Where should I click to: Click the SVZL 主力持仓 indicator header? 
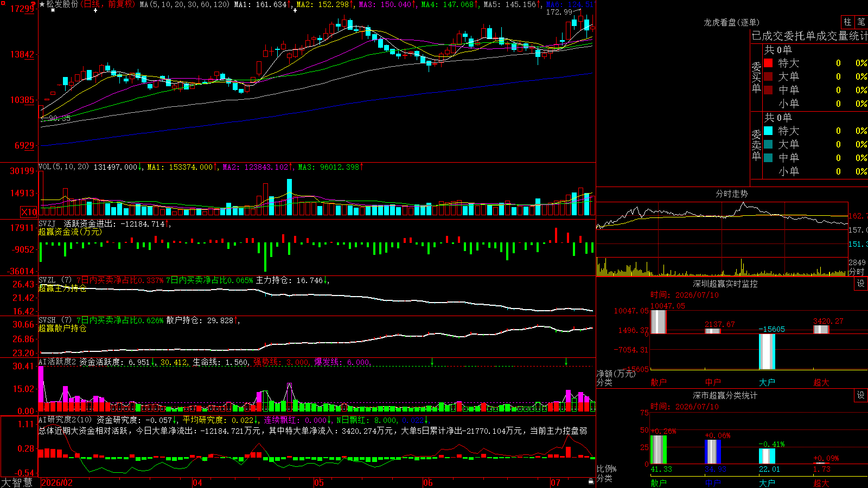183,280
